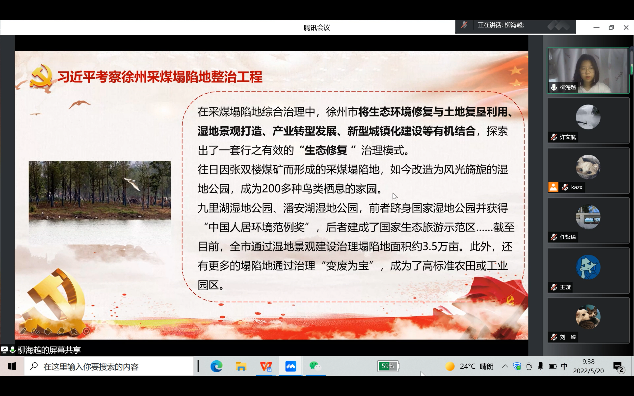Click the muted mic icon under building photo avatar
Viewport: 634px width, 396px height.
click(554, 237)
